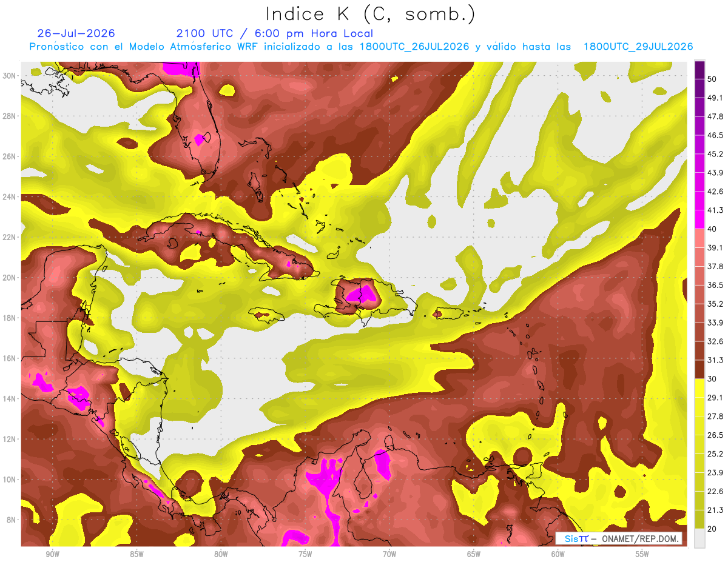
Task: Click the colorbar label 45.2
Action: click(715, 154)
